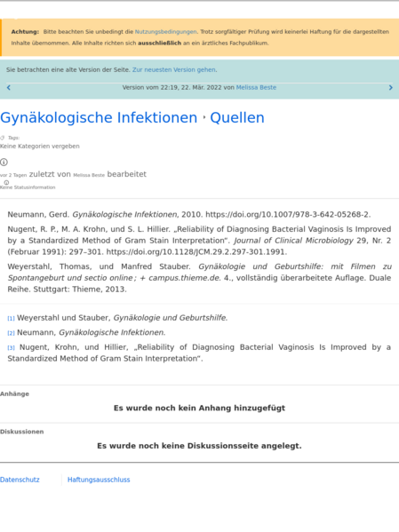Click Nugent DOI 10.1128/JCM.29.2.297-301.1991

click(x=196, y=251)
